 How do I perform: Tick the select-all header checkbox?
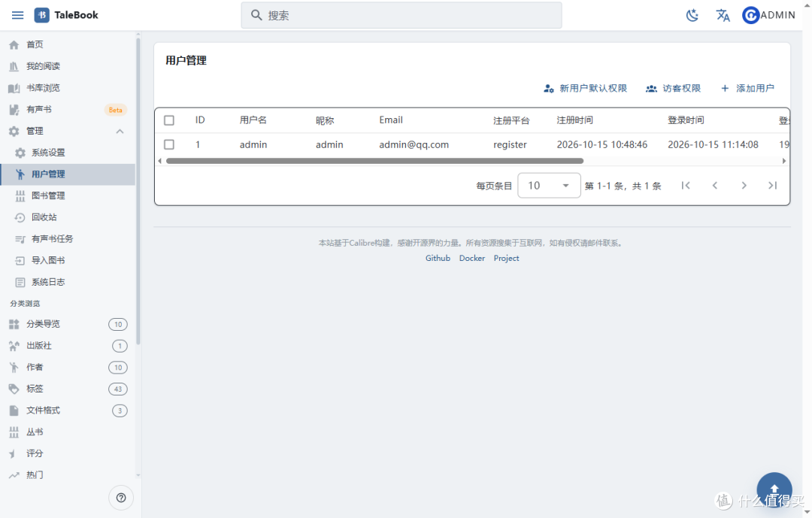[169, 120]
